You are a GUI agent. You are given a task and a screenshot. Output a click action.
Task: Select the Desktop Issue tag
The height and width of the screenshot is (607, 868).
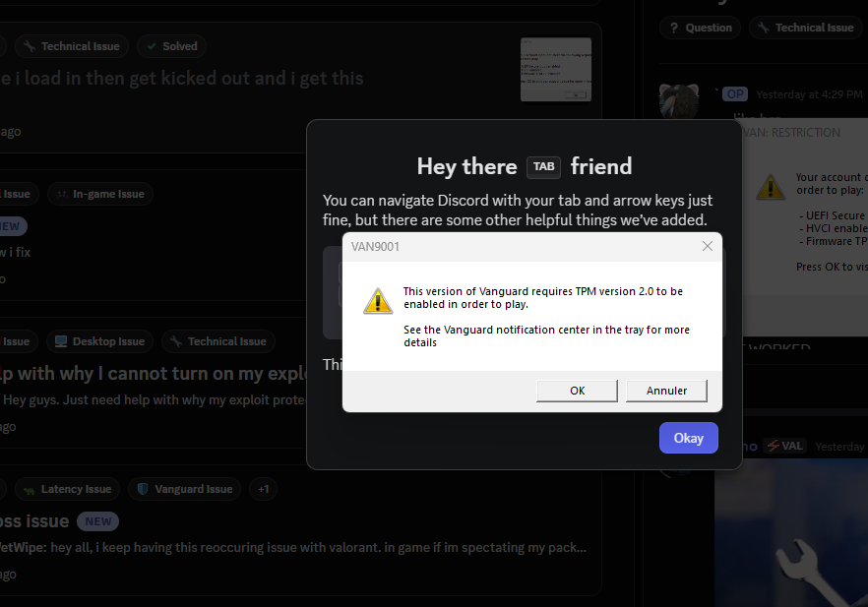pyautogui.click(x=100, y=341)
